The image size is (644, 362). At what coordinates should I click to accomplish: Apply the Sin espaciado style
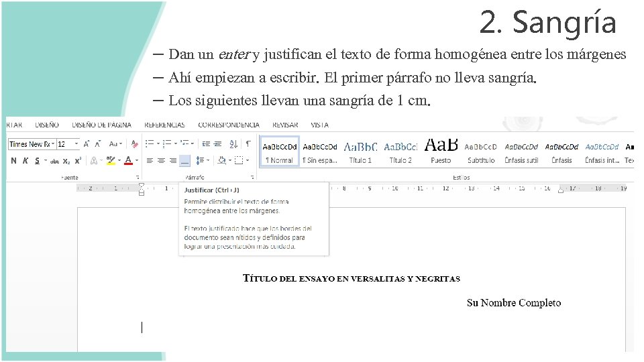point(320,152)
